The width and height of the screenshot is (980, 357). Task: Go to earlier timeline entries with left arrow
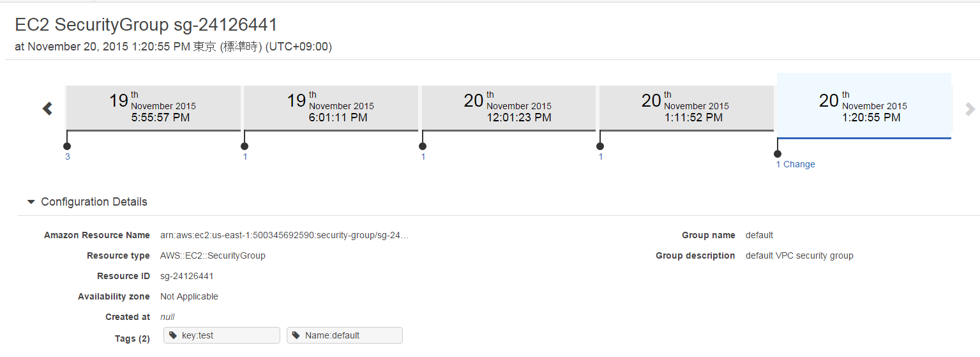click(x=48, y=109)
